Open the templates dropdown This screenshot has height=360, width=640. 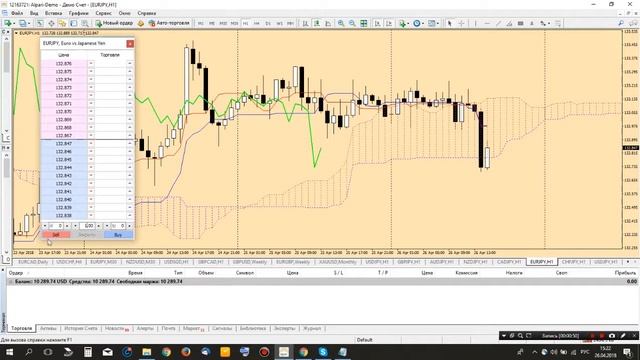(x=433, y=23)
